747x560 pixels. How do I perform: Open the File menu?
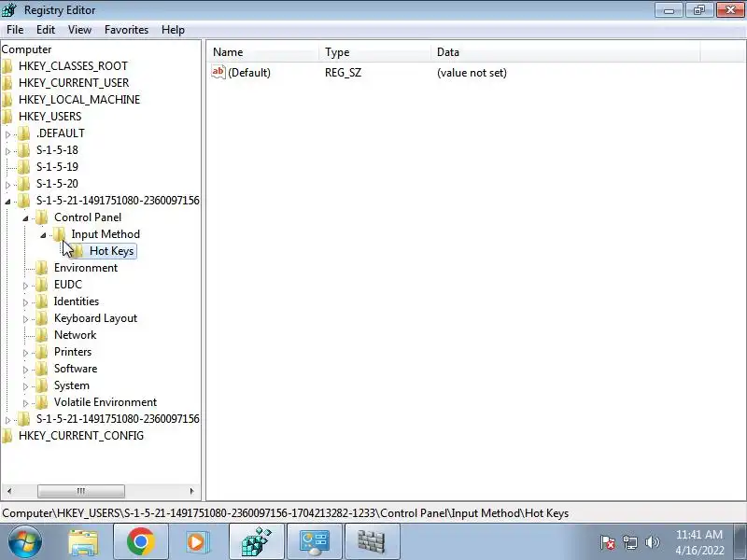[x=15, y=30]
